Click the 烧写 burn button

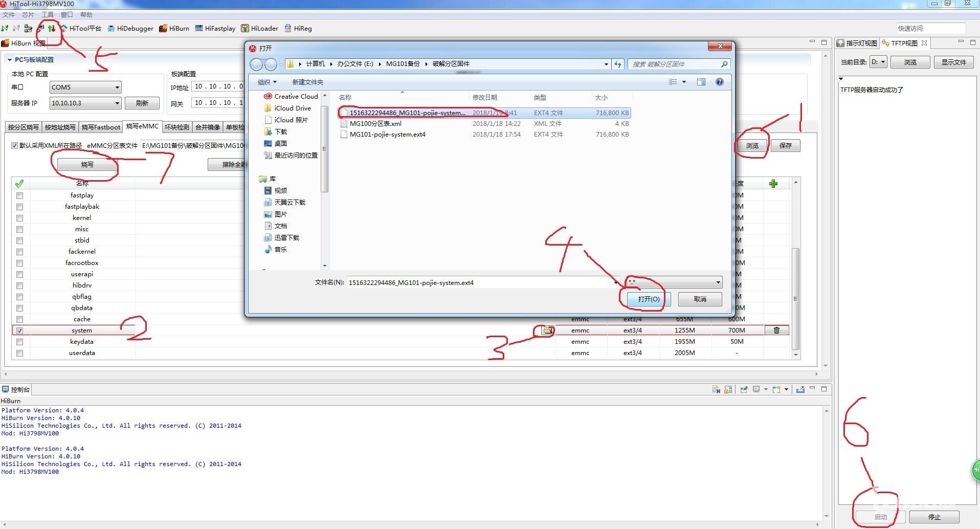87,165
